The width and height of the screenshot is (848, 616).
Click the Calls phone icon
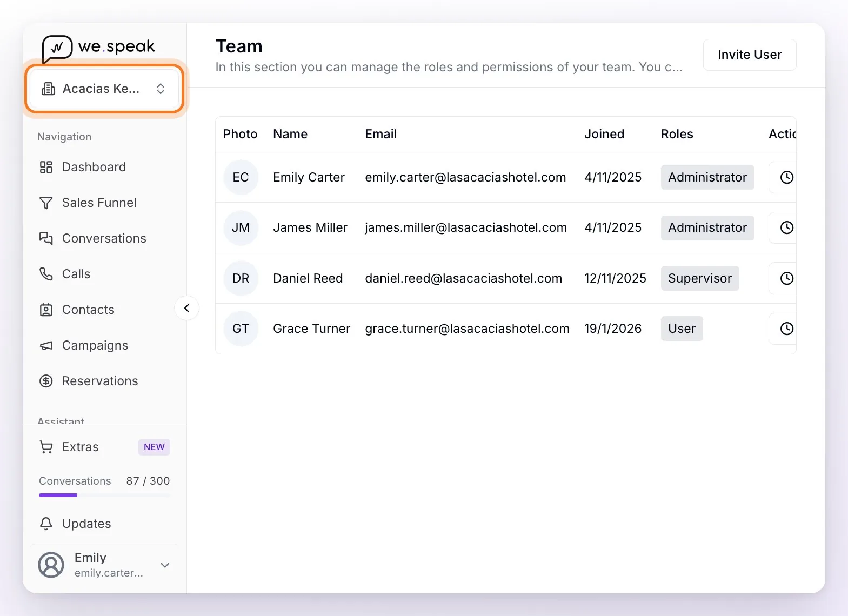(46, 274)
